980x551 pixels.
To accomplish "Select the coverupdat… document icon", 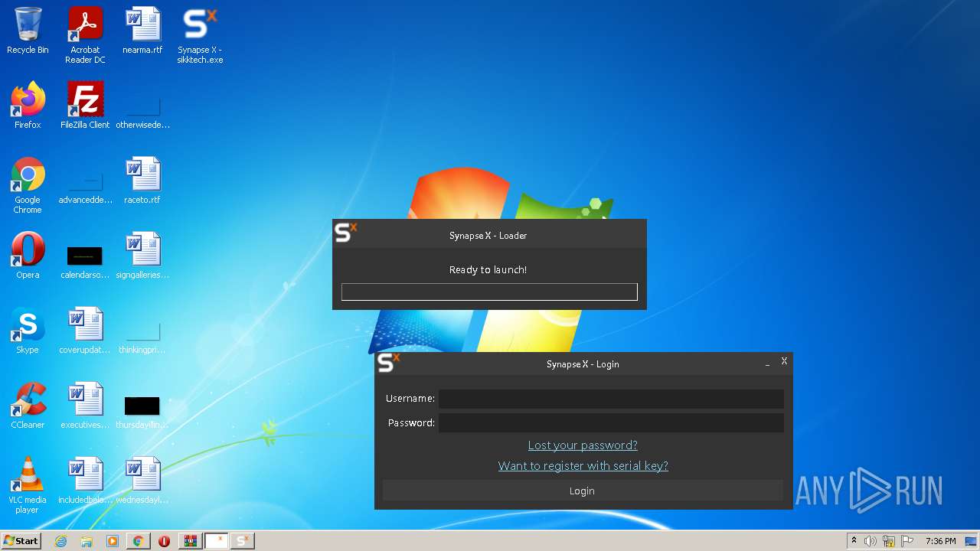I will [x=85, y=331].
